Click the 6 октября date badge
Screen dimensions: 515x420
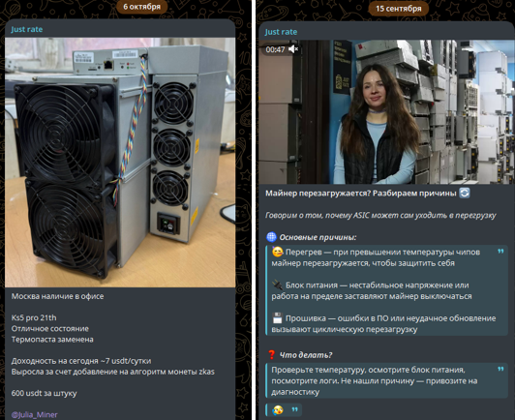click(142, 7)
